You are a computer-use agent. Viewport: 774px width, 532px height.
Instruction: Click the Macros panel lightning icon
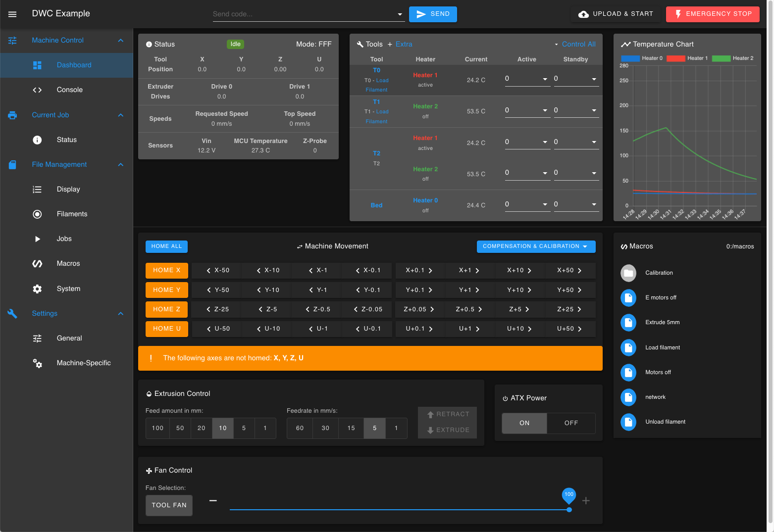[623, 246]
